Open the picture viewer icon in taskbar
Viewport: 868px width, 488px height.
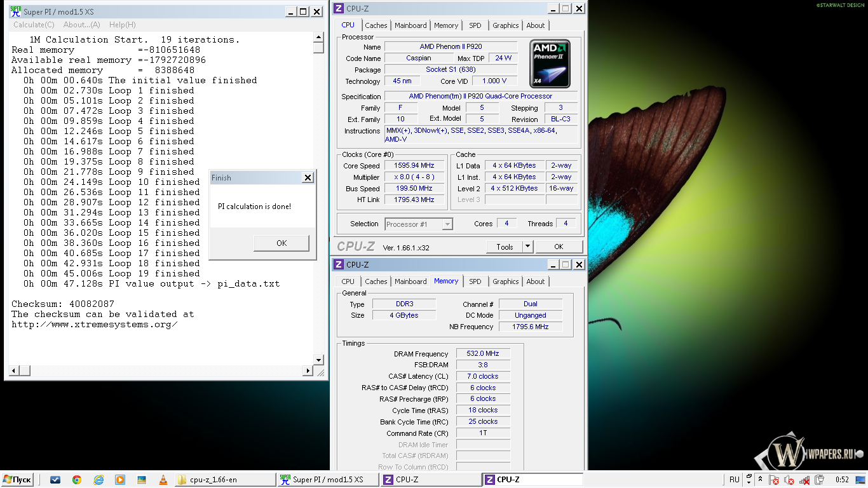[x=142, y=480]
